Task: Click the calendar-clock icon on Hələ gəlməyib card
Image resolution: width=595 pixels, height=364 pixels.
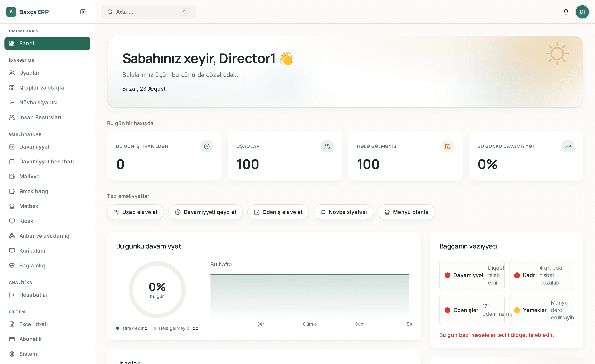Action: (x=447, y=146)
